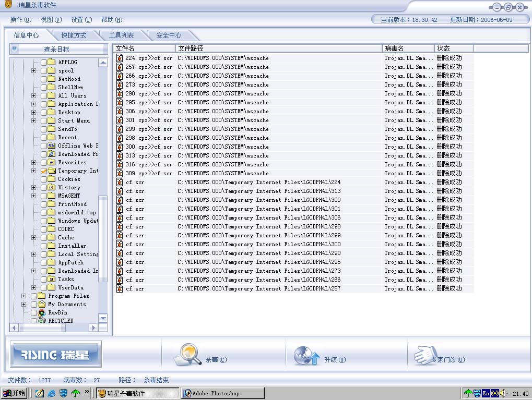Click the RECYCLED bin icon in tree
Screen dimensions: 532x400
[42, 320]
